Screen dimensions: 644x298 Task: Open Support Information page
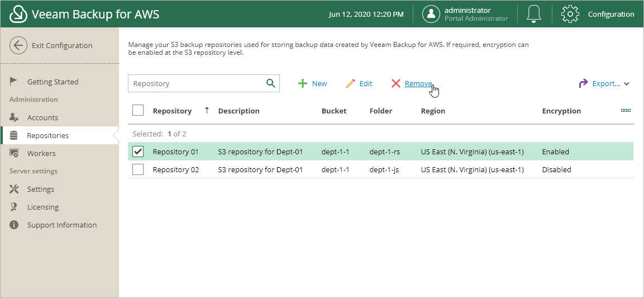click(x=62, y=225)
